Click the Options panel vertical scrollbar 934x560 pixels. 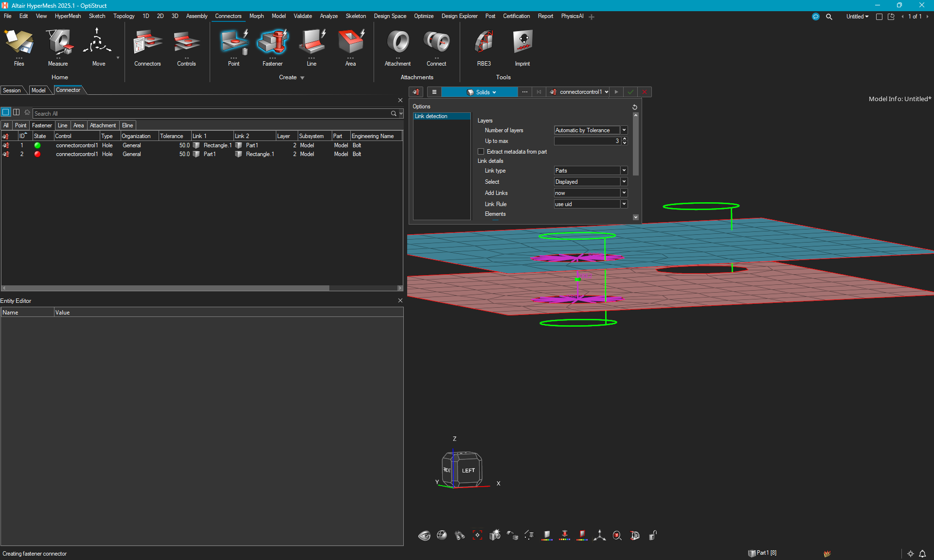[636, 146]
